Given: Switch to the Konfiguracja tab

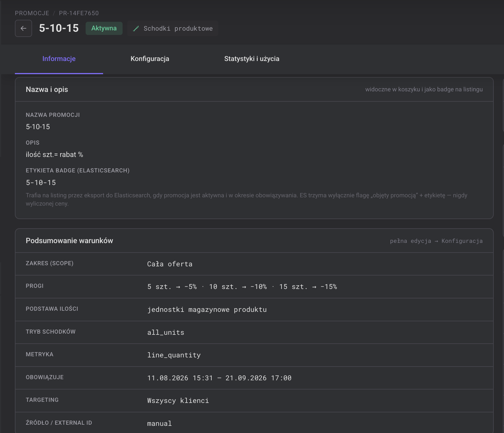Looking at the screenshot, I should pos(150,59).
